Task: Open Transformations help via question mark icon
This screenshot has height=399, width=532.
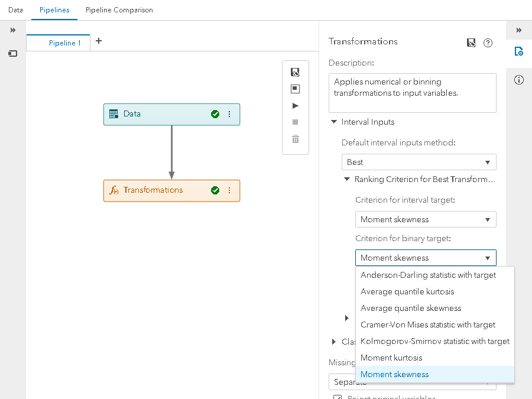Action: [x=488, y=43]
